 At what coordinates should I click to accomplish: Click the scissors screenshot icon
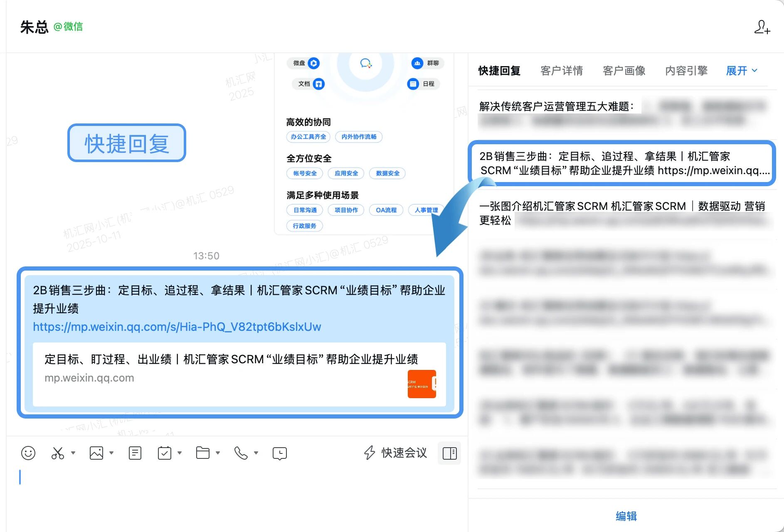[58, 453]
